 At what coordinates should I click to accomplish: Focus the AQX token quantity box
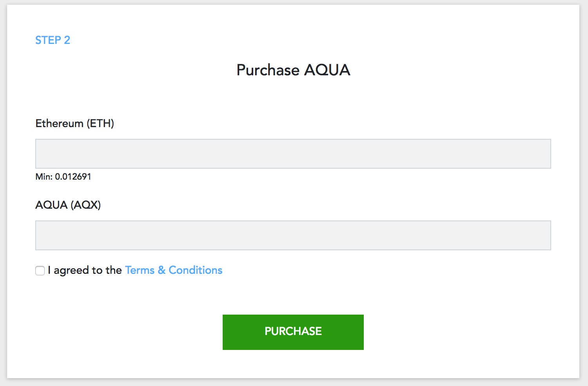293,235
